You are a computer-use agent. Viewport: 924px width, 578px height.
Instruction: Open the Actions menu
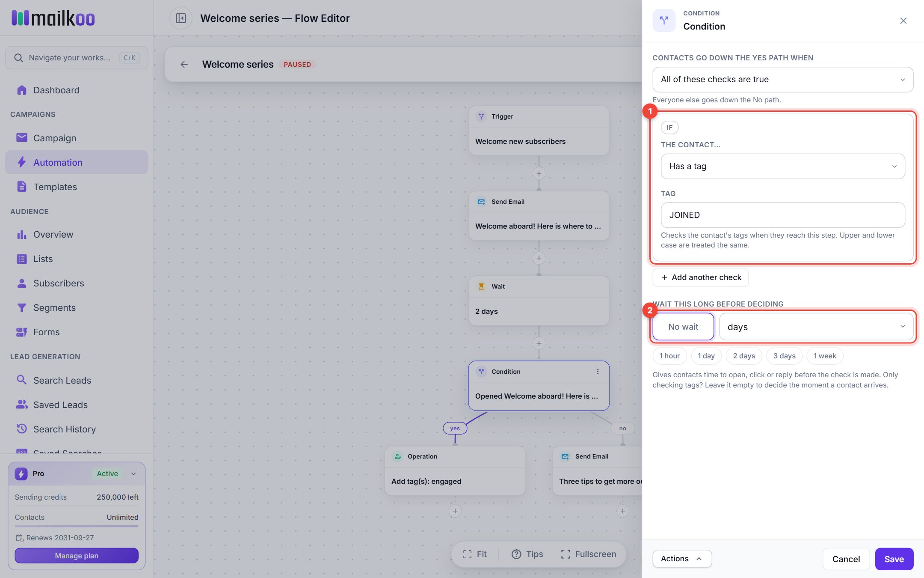pos(682,559)
